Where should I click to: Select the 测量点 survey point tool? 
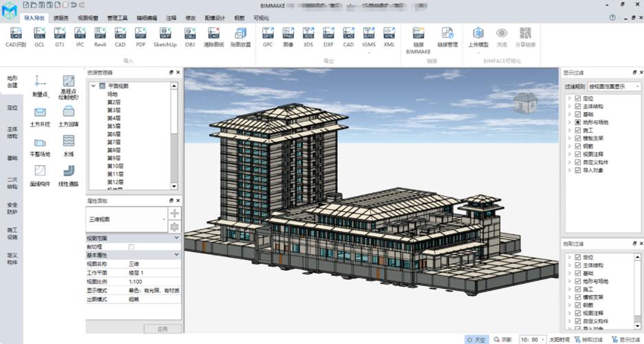(40, 87)
